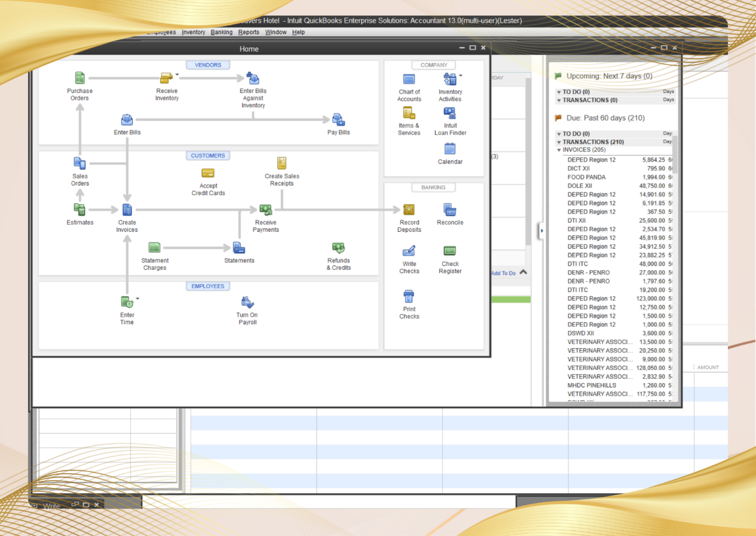This screenshot has width=756, height=536.
Task: Click the Create Invoices icon
Action: click(x=127, y=210)
